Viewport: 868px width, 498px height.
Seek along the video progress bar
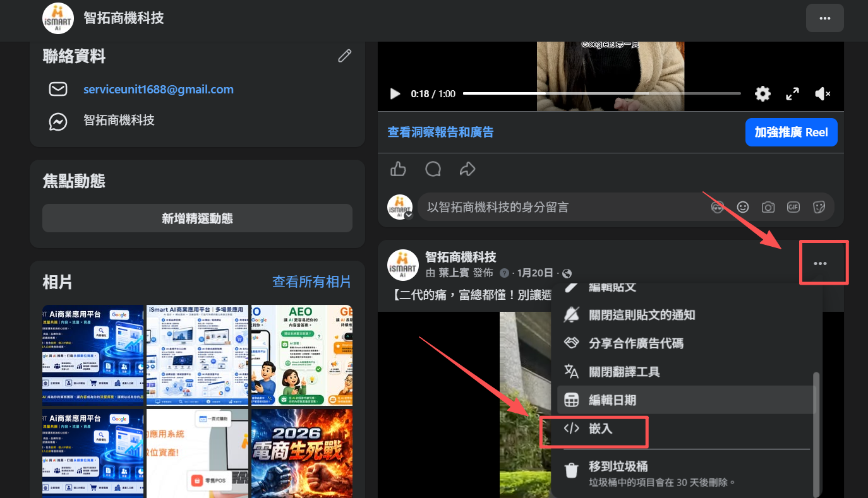pos(601,93)
